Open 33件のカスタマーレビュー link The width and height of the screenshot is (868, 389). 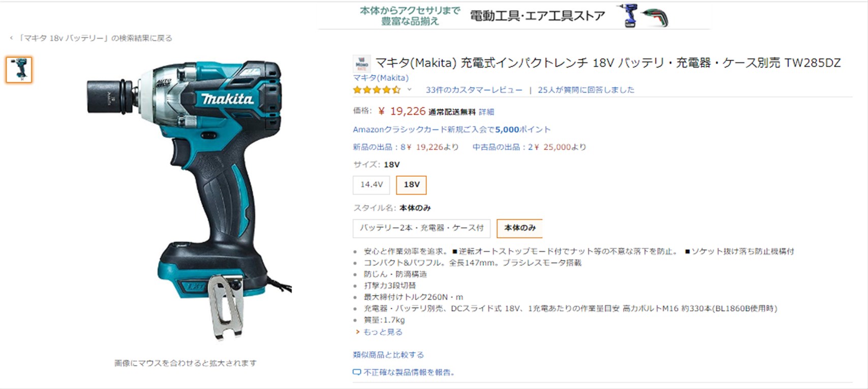(474, 90)
